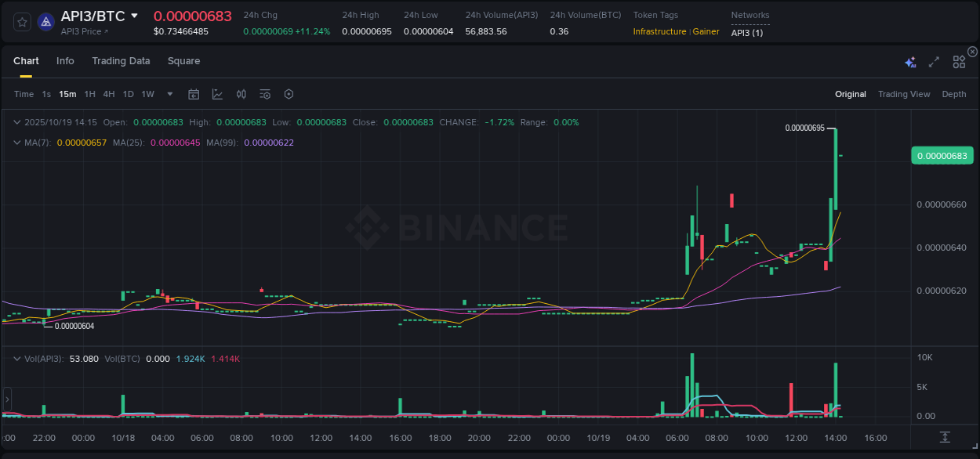Select the date range calendar icon

point(194,94)
